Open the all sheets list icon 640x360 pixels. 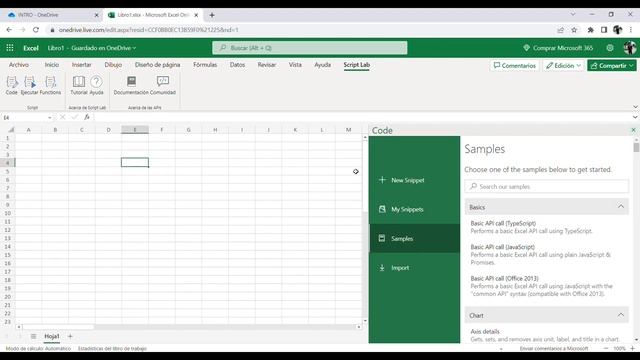click(33, 336)
